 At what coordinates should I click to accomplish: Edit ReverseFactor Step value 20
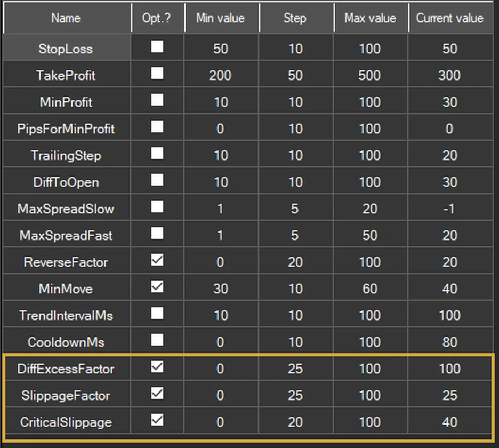[296, 261]
